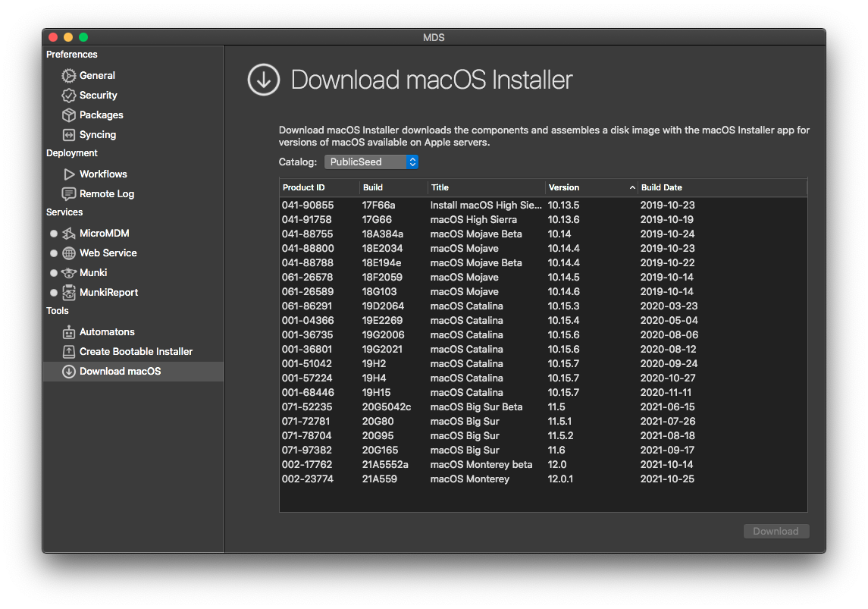Click the Download button
Viewport: 868px width, 609px height.
776,531
